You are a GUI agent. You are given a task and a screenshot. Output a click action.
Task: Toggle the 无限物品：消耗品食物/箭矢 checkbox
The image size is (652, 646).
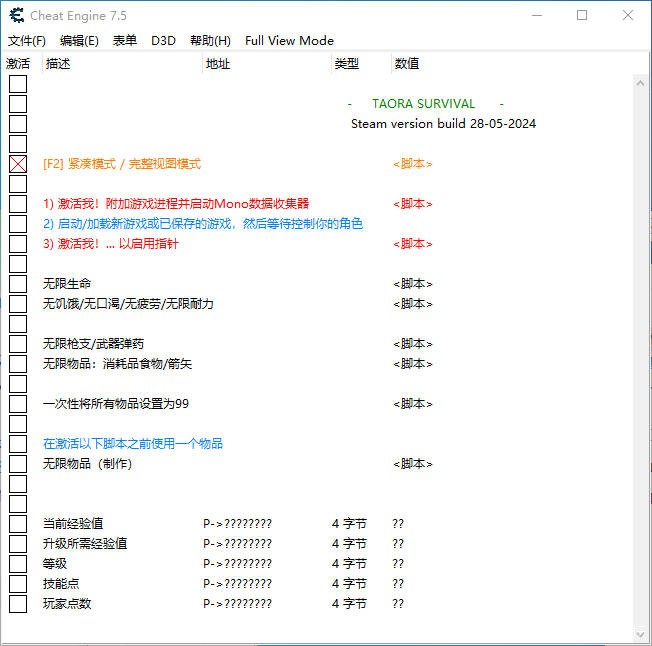pos(18,364)
